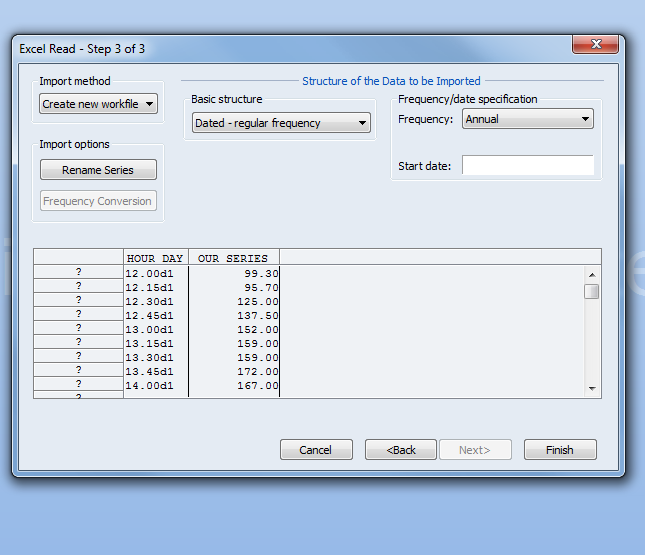645x555 pixels.
Task: Click the 172.00 value cell
Action: tap(234, 372)
